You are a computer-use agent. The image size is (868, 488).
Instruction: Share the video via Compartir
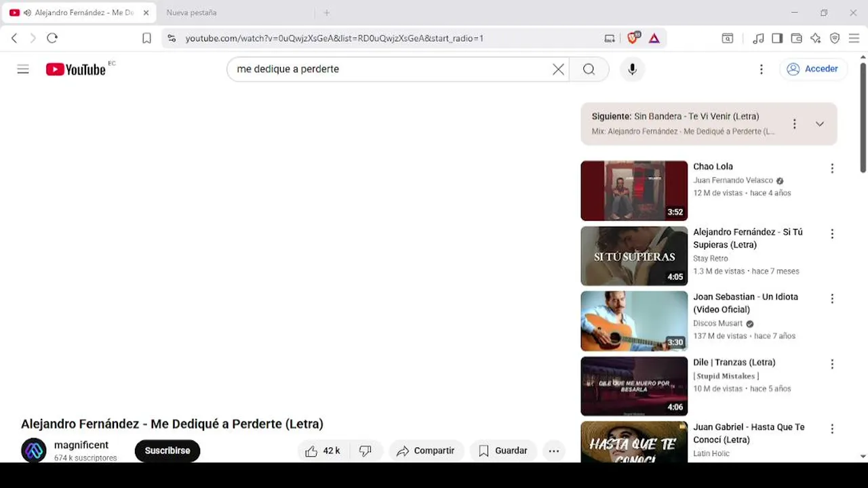click(426, 451)
